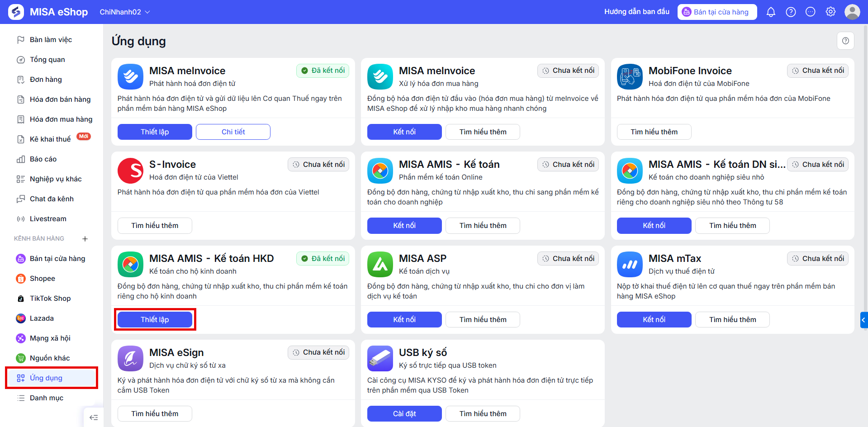
Task: Click the MISA AMIS Kế toán app icon
Action: click(380, 171)
